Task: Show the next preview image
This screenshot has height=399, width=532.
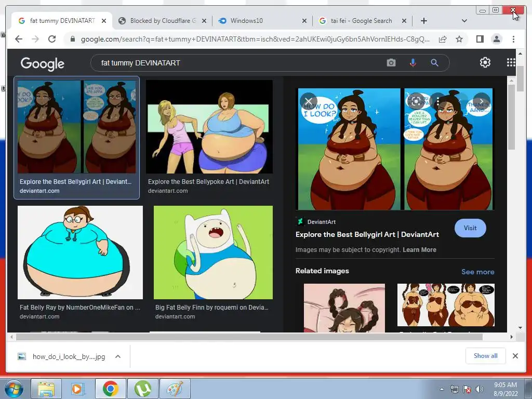Action: (481, 101)
